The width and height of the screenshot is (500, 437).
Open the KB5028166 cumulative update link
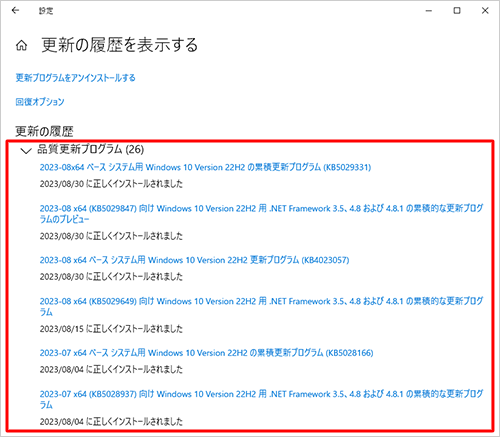[206, 353]
